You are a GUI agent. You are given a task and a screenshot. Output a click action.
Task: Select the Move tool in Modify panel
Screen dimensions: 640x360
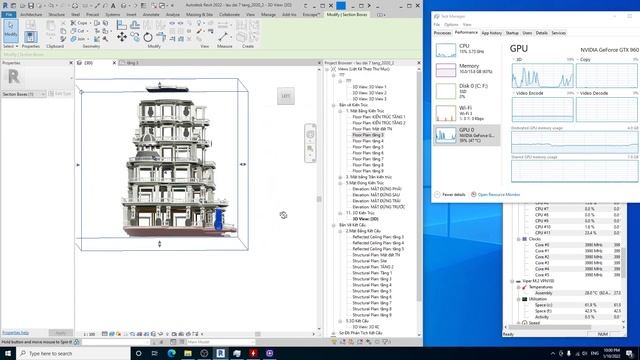point(122,38)
